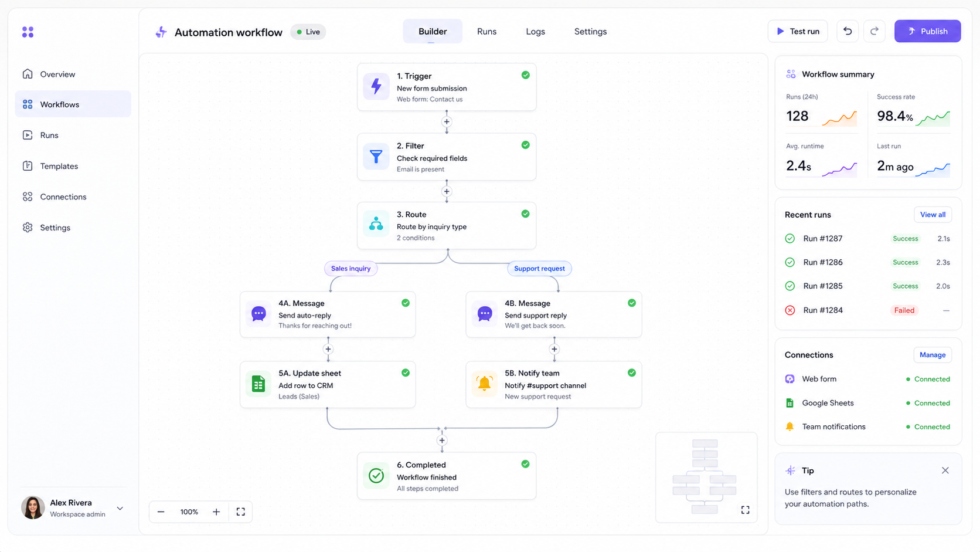Publish the workflow
Image resolution: width=980 pixels, height=552 pixels.
[x=927, y=31]
